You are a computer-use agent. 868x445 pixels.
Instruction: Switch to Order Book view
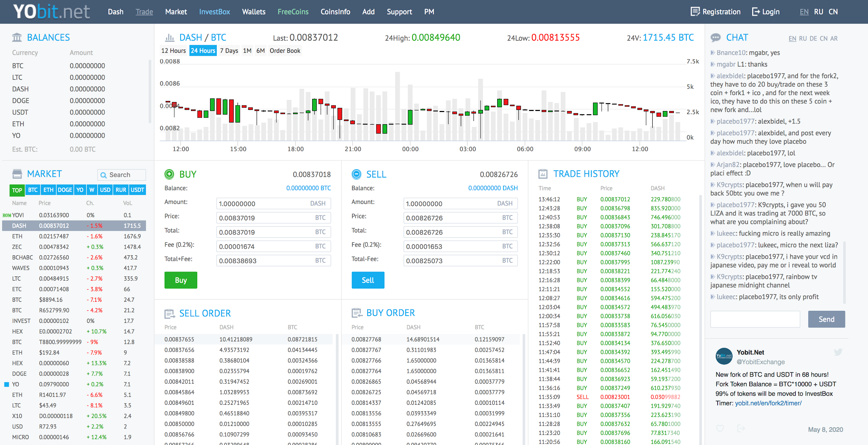coord(285,51)
